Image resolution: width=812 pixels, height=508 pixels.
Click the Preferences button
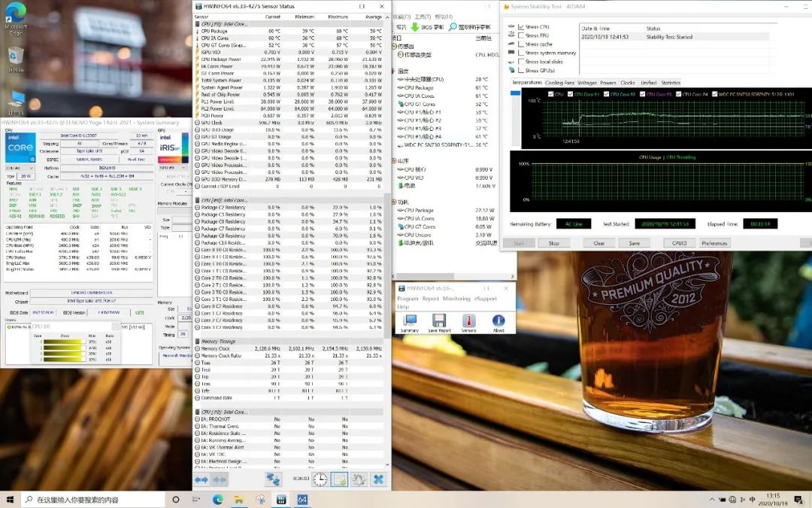714,243
